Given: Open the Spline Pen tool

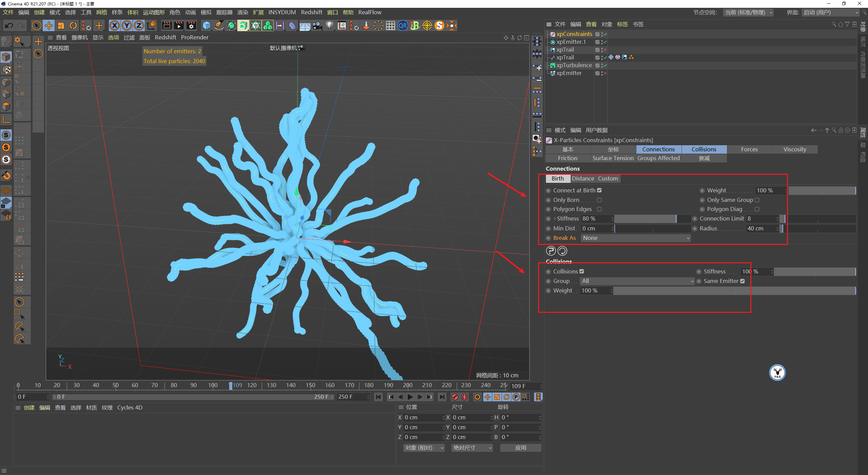Looking at the screenshot, I should click(x=219, y=25).
